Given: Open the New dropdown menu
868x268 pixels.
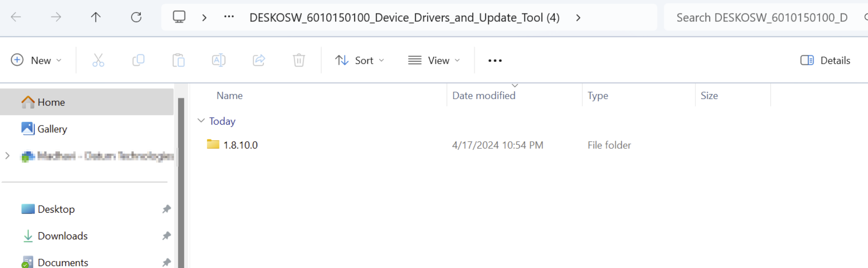Looking at the screenshot, I should click(36, 60).
